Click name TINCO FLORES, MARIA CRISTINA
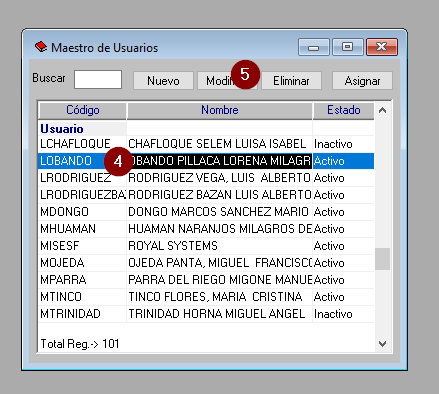 (x=215, y=297)
